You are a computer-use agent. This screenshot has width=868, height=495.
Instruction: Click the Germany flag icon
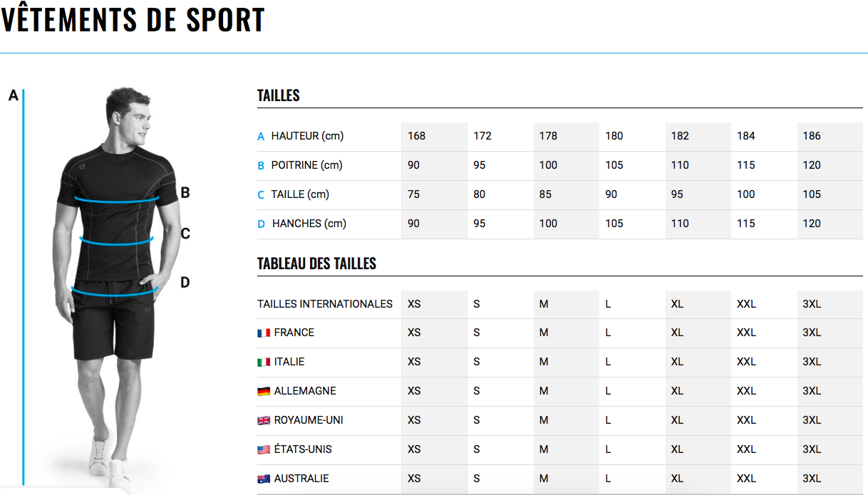click(264, 391)
